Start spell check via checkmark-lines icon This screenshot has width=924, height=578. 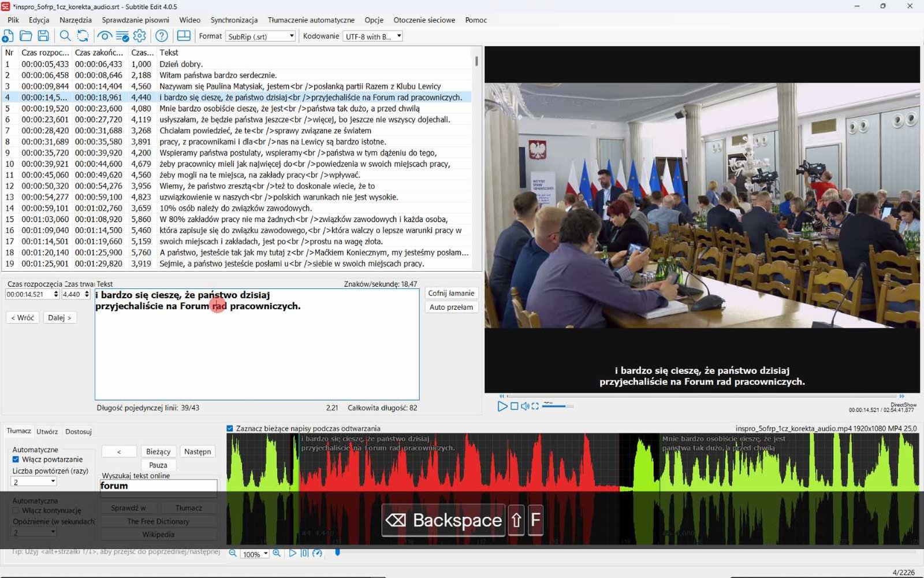tap(122, 36)
